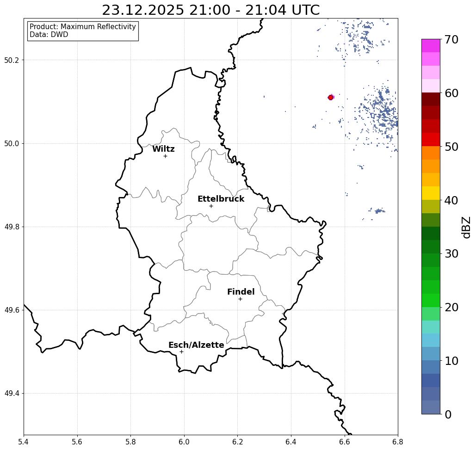Click the 30 value on the colorbar
This screenshot has height=450, width=476.
click(451, 254)
